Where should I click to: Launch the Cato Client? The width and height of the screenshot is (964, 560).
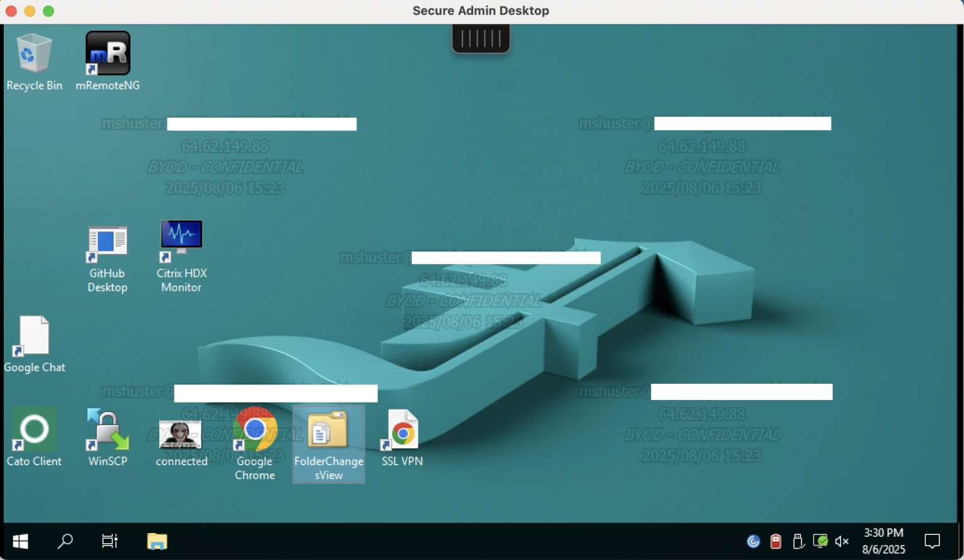pos(34,430)
